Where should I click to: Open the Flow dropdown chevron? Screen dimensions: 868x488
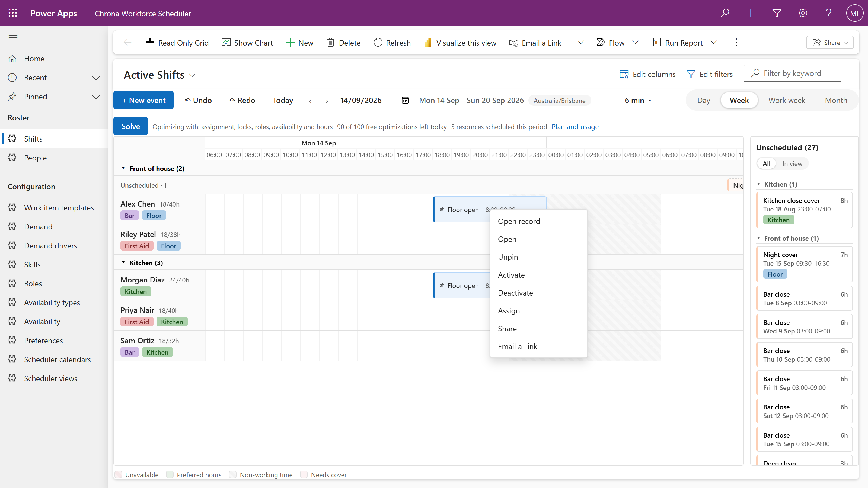coord(635,43)
